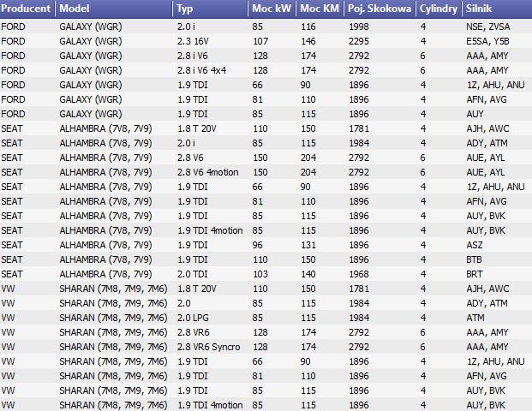Select 'SHARAN (7M8, 7M9, 7M6)' in 2.8 VR6 Syncro row
532x411 pixels.
click(x=113, y=348)
